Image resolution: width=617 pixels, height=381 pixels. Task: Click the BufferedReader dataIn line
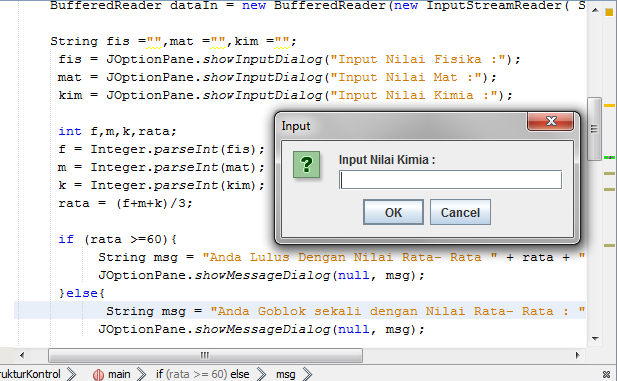pos(318,6)
